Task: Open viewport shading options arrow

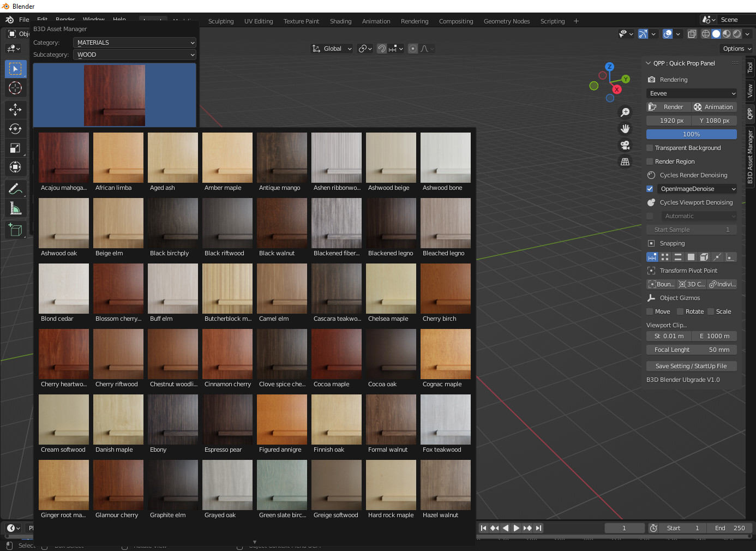Action: tap(748, 34)
